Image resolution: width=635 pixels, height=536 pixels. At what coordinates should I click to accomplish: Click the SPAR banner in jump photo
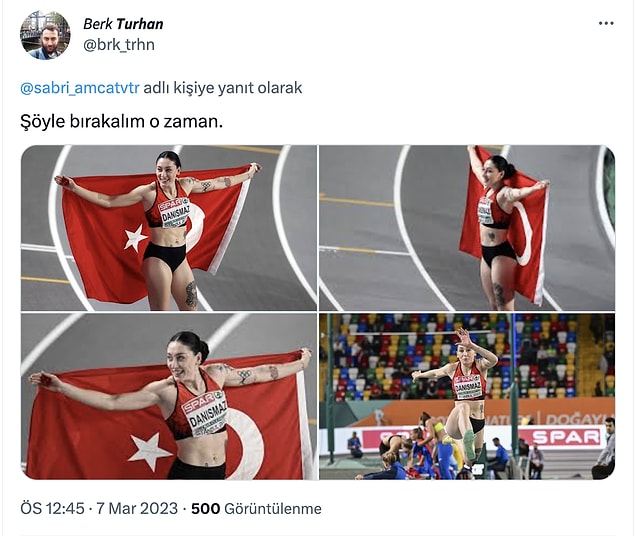[x=566, y=437]
